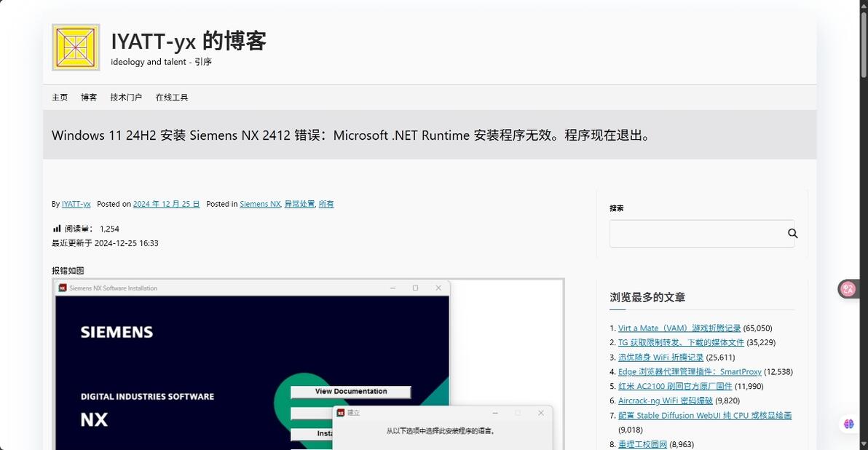Click the Siemens NX installer screenshot image
Image resolution: width=868 pixels, height=450 pixels.
click(308, 364)
